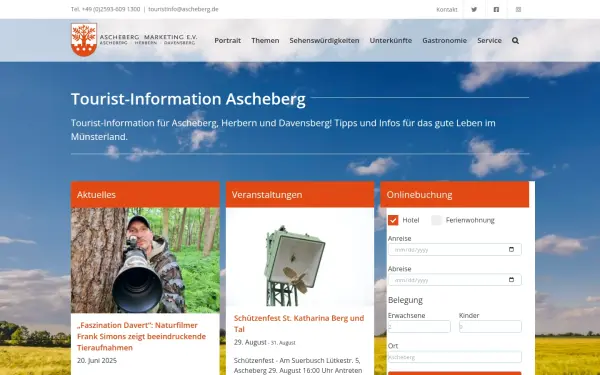
Task: Open the calendar picker icon for Anreise
Action: click(x=512, y=249)
